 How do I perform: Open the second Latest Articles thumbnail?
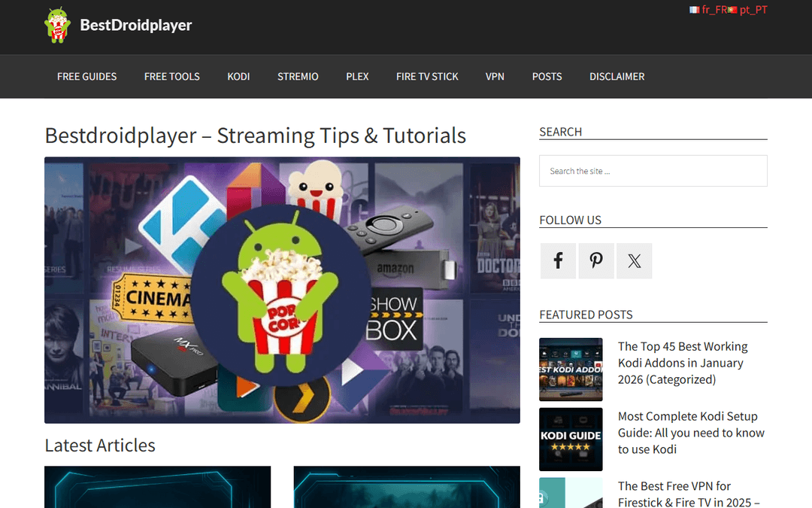coord(407,487)
